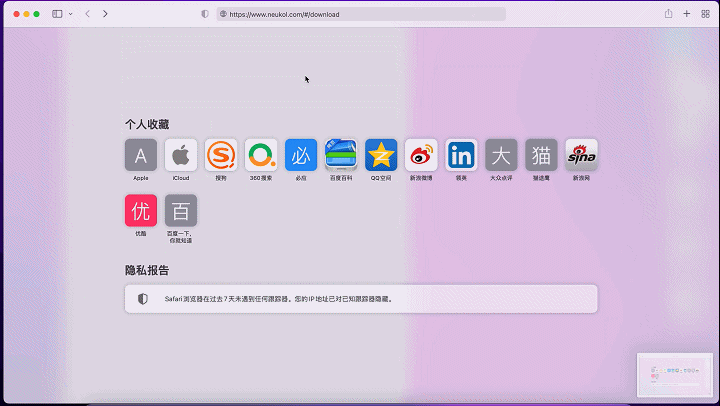720x406 pixels.
Task: Open the Baidu Baike favorite
Action: (341, 155)
